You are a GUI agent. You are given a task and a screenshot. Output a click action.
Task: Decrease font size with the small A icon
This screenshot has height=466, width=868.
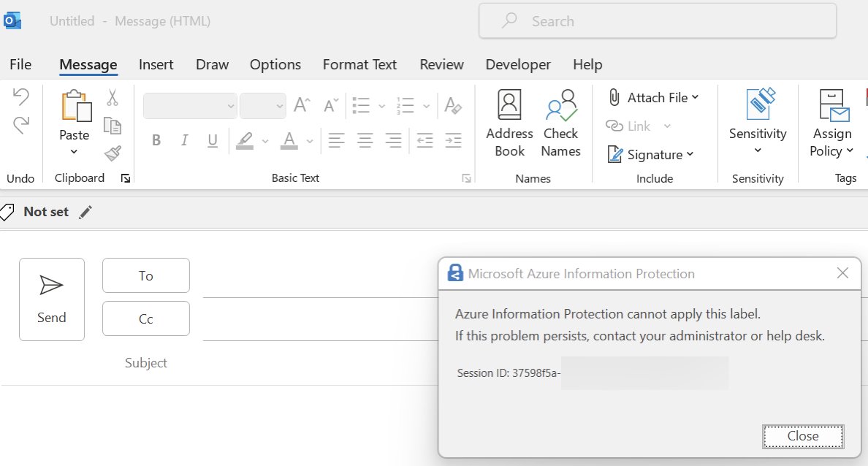331,104
